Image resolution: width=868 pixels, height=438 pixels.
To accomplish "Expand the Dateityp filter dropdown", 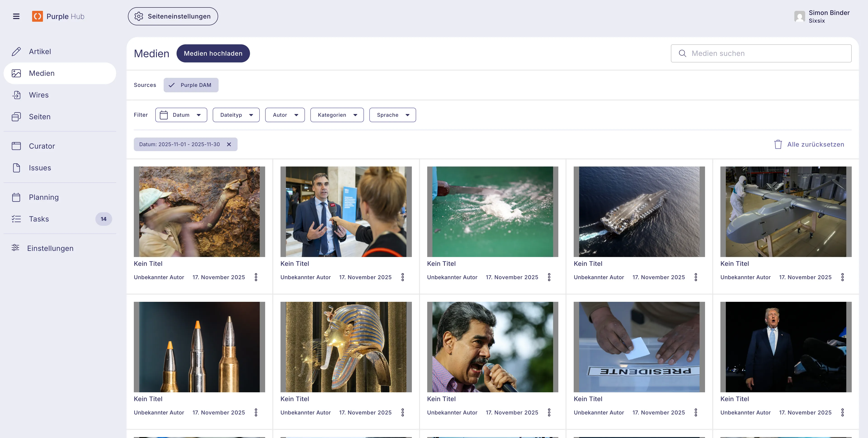I will (x=236, y=115).
